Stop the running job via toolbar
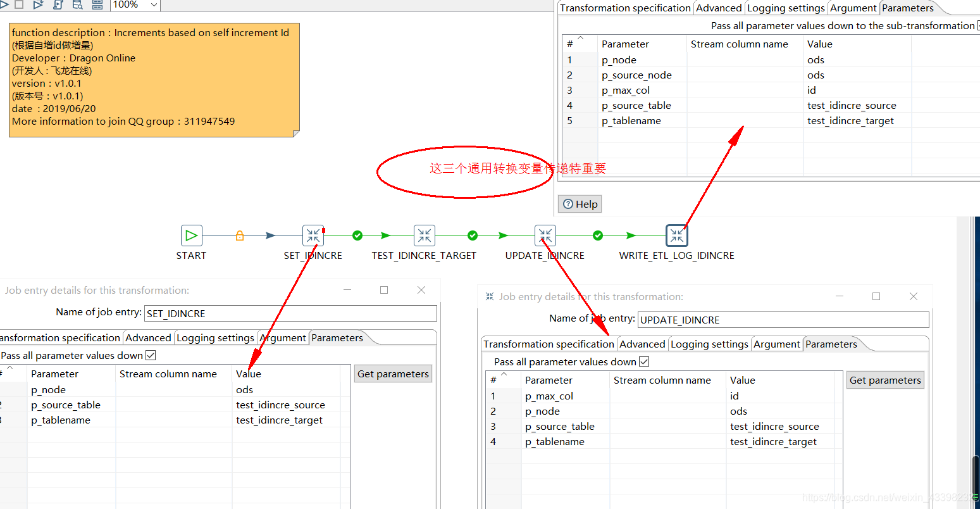 click(19, 4)
